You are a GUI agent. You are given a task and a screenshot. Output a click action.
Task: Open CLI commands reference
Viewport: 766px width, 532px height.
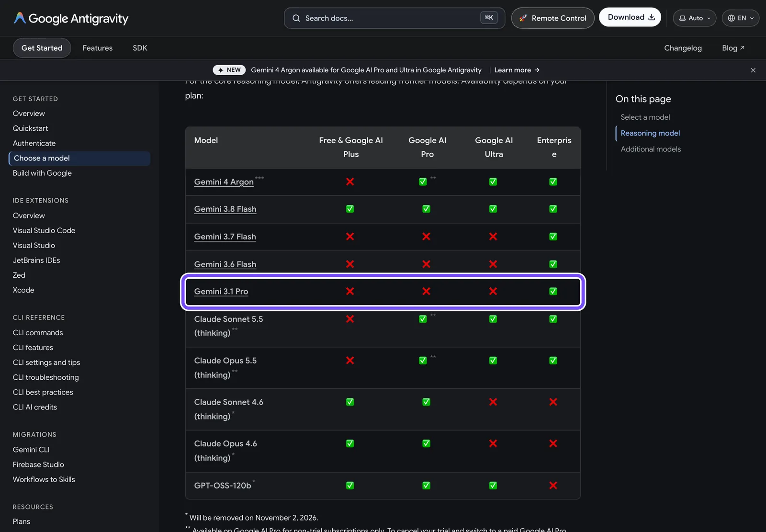pyautogui.click(x=38, y=333)
